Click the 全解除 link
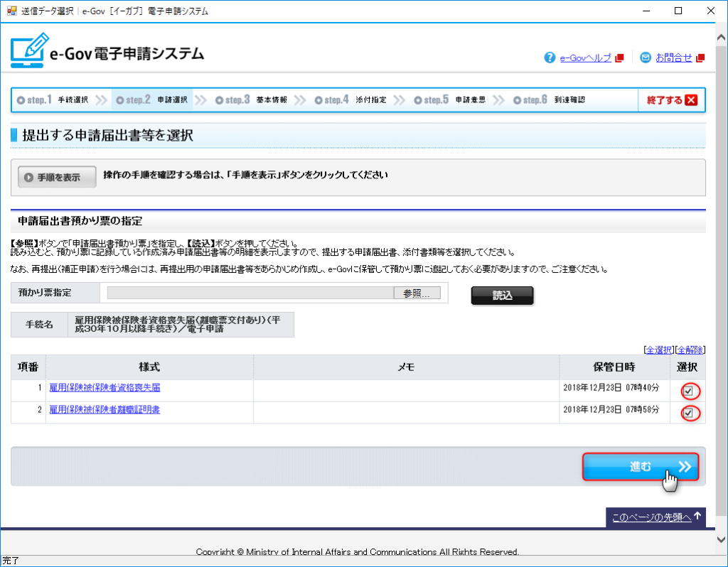The image size is (728, 567). (690, 350)
